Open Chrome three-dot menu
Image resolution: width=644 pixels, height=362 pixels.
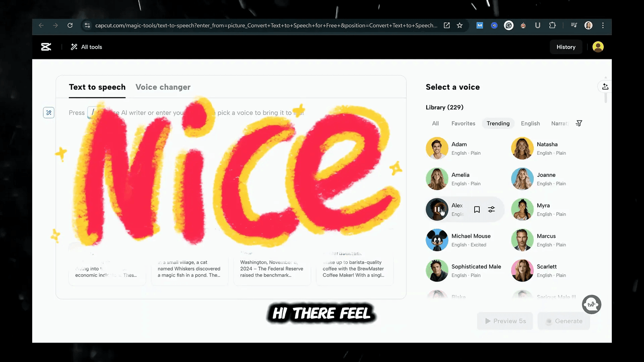click(603, 25)
